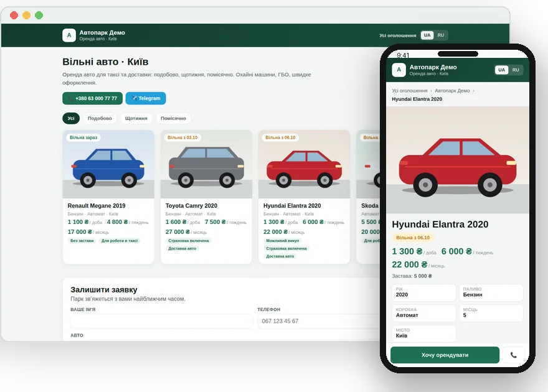Tap the "Паливо Бензин" spec cell on phone
Screen dimensions: 548x392
[x=491, y=292]
